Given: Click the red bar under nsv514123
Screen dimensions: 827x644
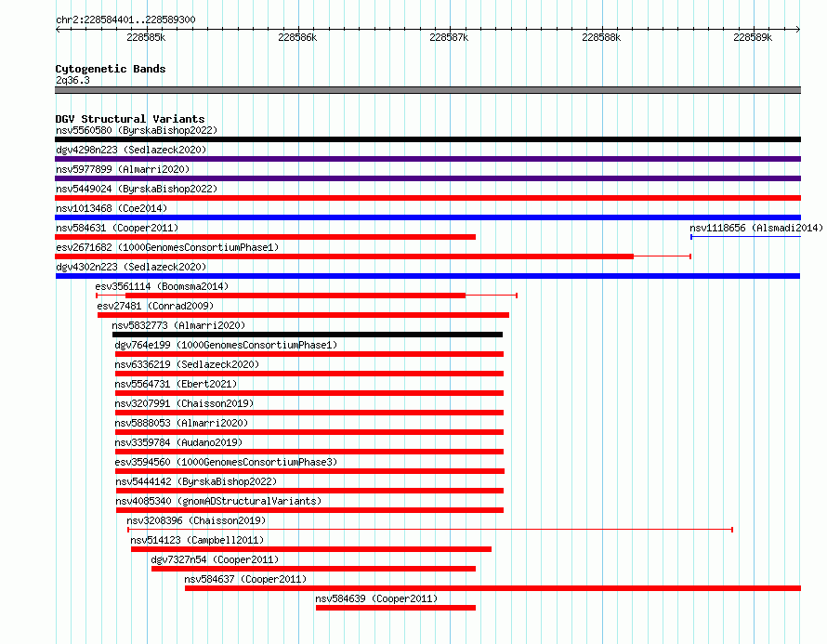Looking at the screenshot, I should pyautogui.click(x=311, y=549).
